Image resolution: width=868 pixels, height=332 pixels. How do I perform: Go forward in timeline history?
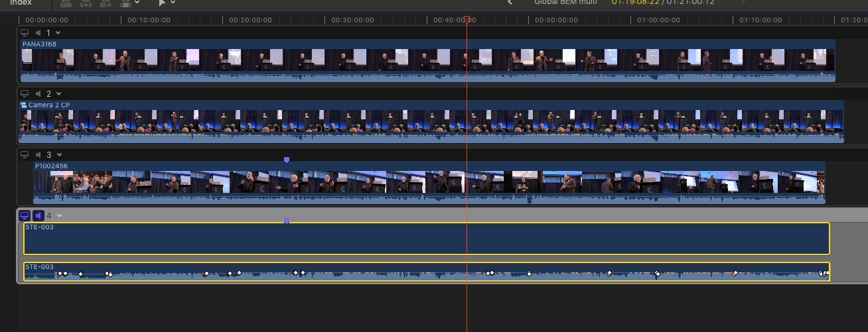743,3
